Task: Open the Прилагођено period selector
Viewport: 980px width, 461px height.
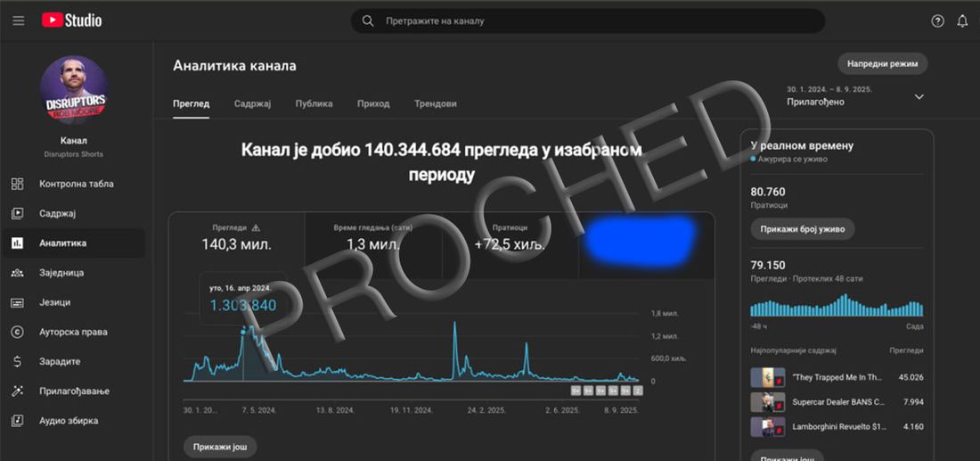Action: click(855, 95)
